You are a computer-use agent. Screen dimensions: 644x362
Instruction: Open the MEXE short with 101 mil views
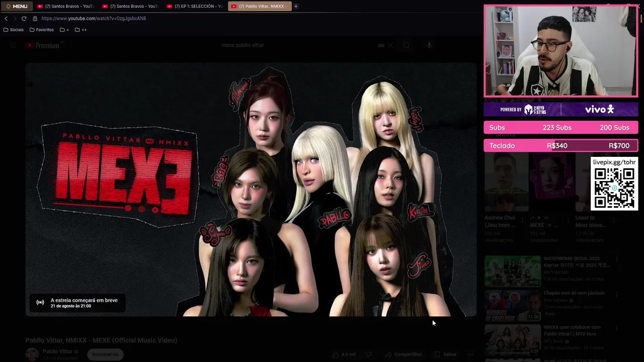point(552,182)
